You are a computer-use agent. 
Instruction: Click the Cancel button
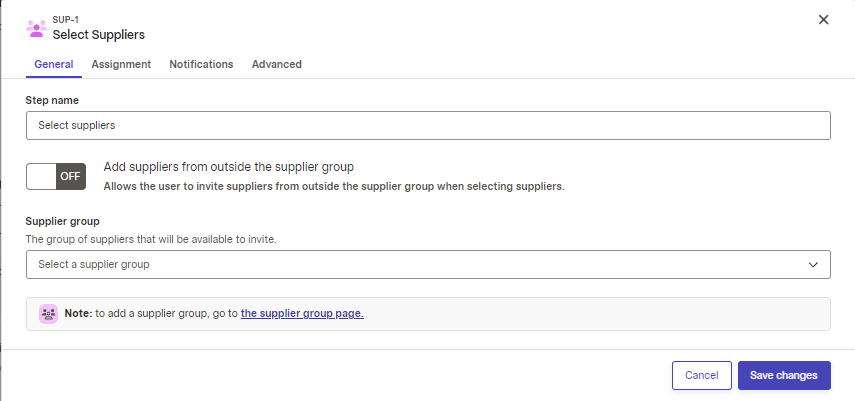click(x=702, y=375)
